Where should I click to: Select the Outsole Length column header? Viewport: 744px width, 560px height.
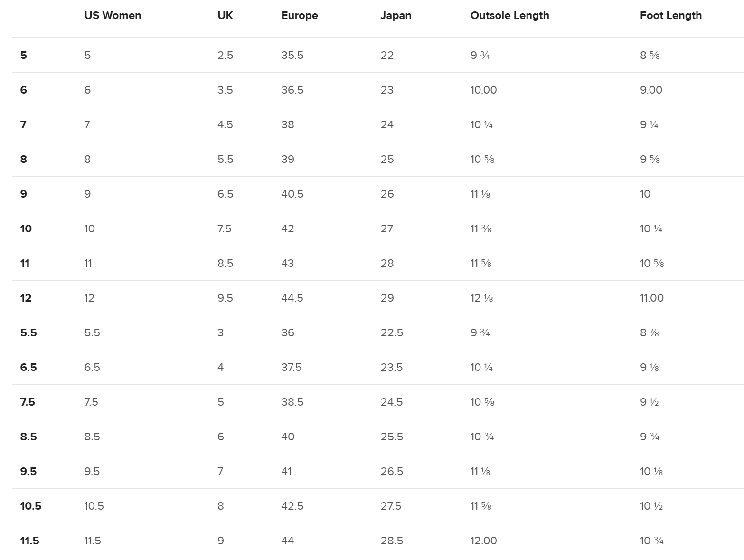coord(509,15)
